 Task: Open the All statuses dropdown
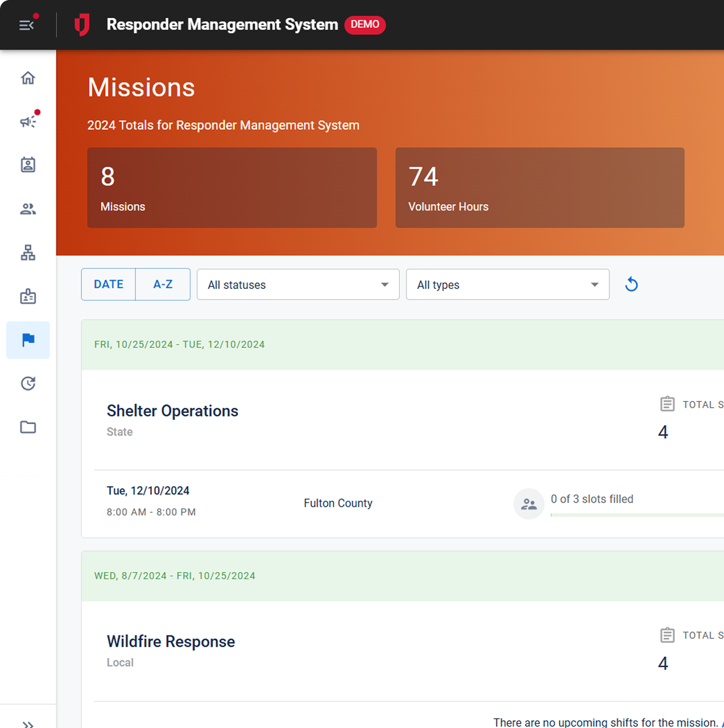tap(298, 285)
